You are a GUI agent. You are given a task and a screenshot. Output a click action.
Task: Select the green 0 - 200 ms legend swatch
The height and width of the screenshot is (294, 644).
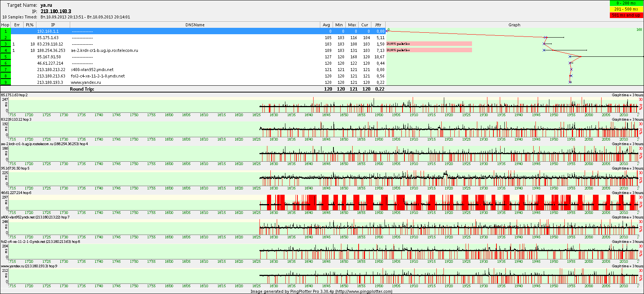[x=626, y=3]
